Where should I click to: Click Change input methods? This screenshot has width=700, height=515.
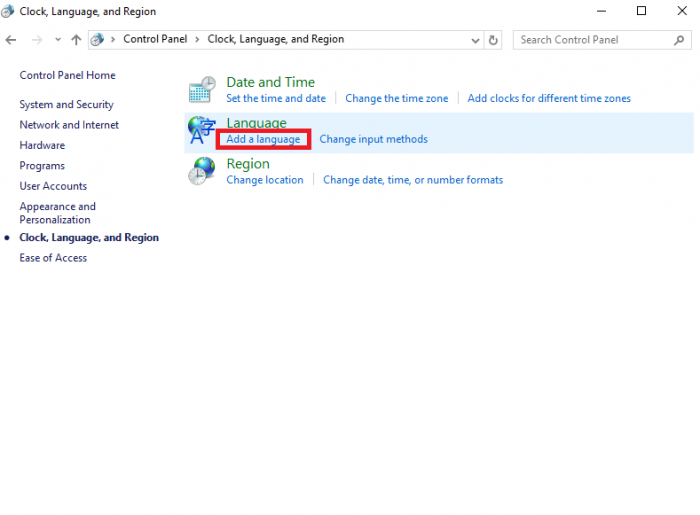click(x=373, y=139)
